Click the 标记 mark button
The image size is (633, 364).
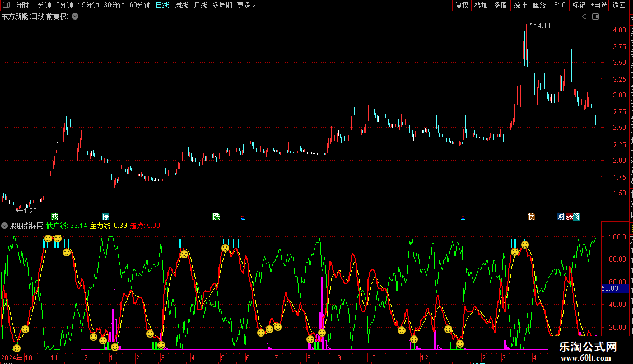(579, 5)
